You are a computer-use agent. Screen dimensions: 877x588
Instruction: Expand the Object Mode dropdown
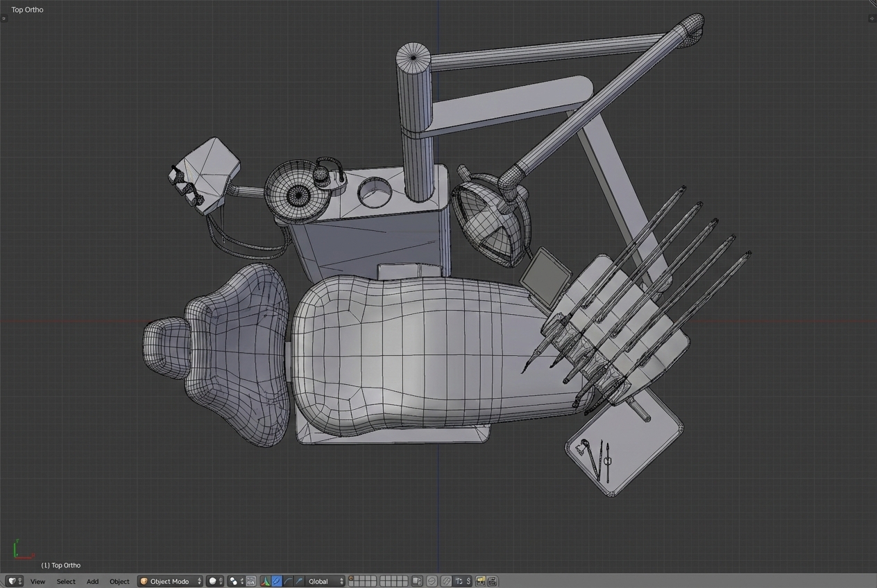[x=171, y=581]
